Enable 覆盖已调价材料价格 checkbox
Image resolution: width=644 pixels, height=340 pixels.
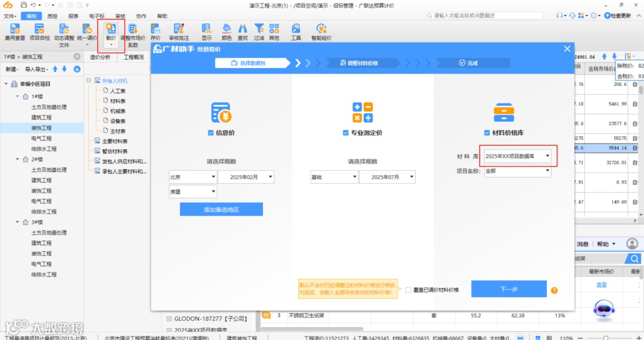point(408,290)
